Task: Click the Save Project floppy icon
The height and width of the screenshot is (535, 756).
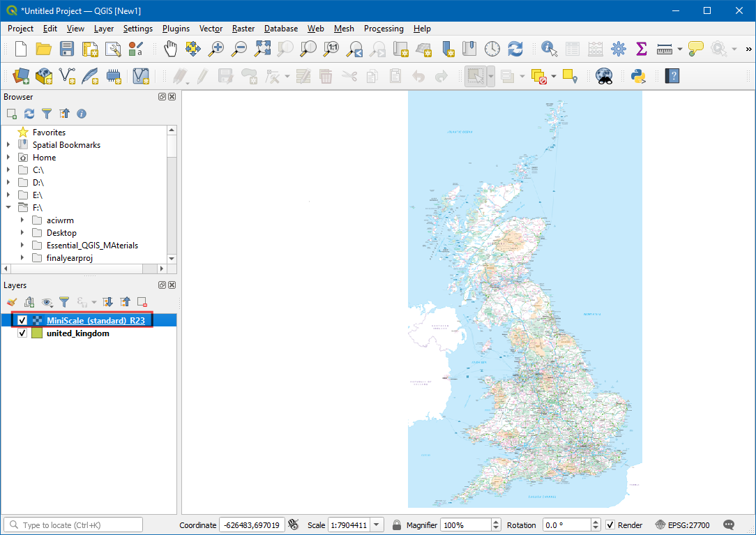Action: (x=67, y=49)
